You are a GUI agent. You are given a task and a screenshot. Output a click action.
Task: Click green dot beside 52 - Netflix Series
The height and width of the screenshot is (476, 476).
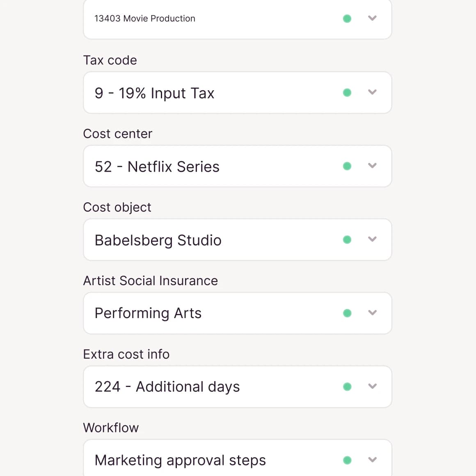pyautogui.click(x=347, y=166)
